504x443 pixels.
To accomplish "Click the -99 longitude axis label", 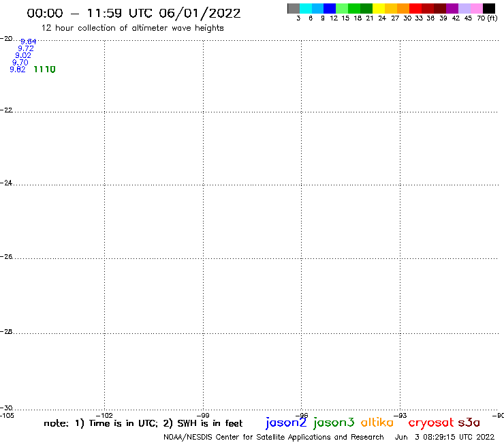I will coord(203,415).
